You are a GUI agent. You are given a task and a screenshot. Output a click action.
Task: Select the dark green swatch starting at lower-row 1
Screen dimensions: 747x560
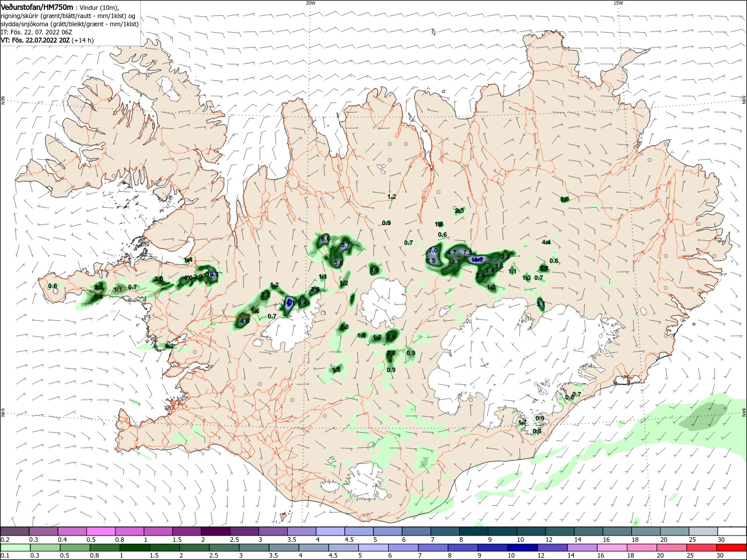[x=135, y=548]
